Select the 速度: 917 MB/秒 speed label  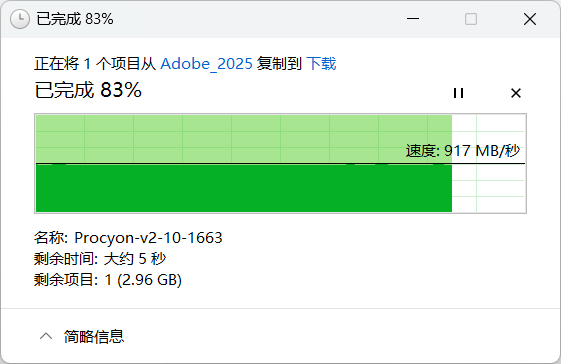coord(463,151)
